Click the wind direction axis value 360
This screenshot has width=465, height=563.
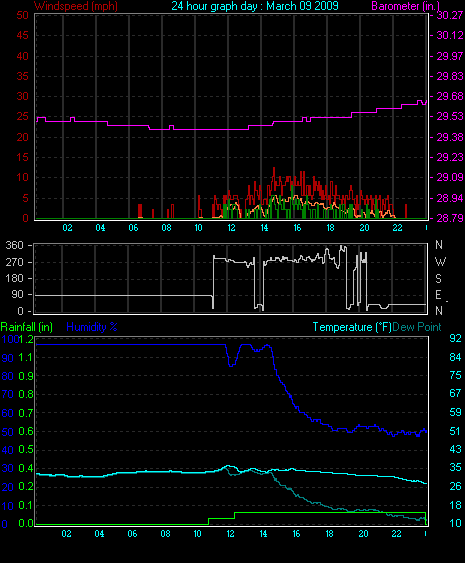[x=14, y=246]
